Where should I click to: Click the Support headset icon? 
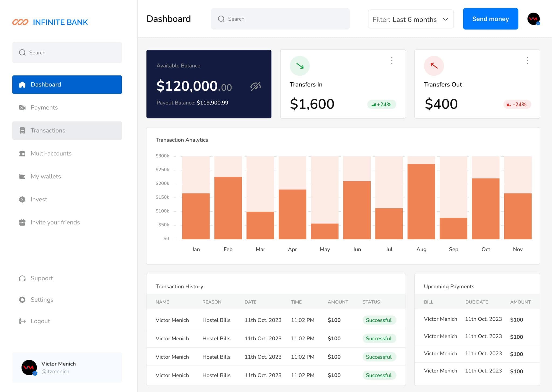22,278
